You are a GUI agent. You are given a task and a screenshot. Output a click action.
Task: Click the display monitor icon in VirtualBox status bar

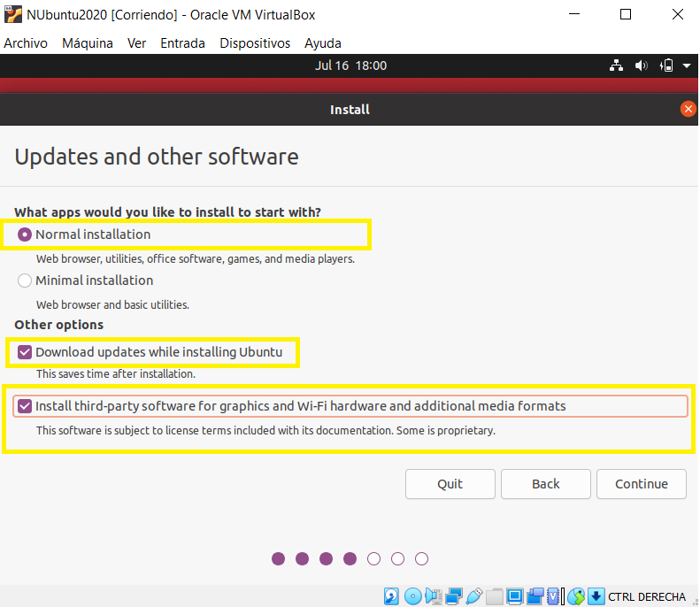[x=515, y=596]
